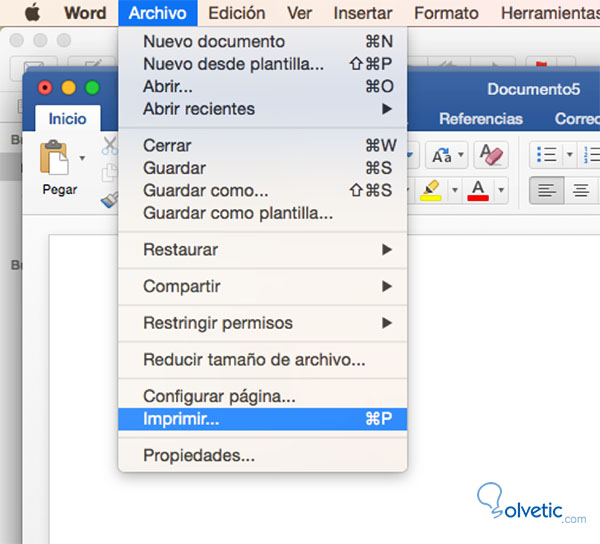This screenshot has width=600, height=544.
Task: Click the bulleted list icon
Action: (546, 155)
